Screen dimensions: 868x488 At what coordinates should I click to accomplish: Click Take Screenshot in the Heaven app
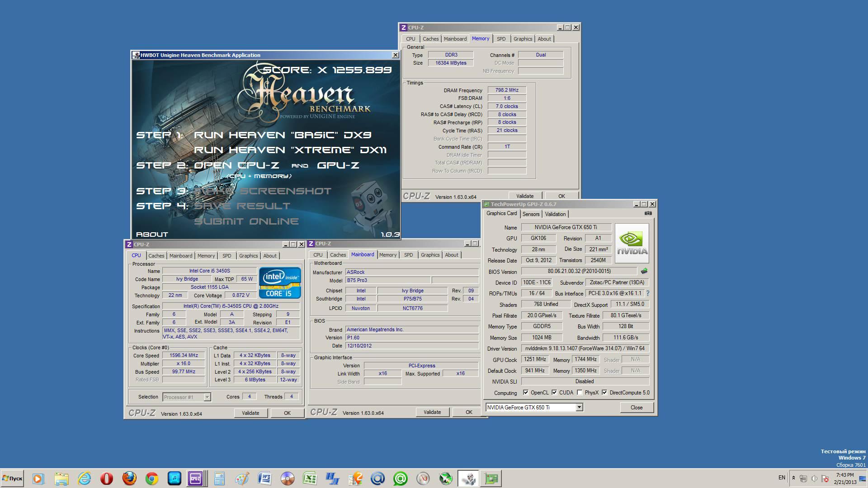263,191
